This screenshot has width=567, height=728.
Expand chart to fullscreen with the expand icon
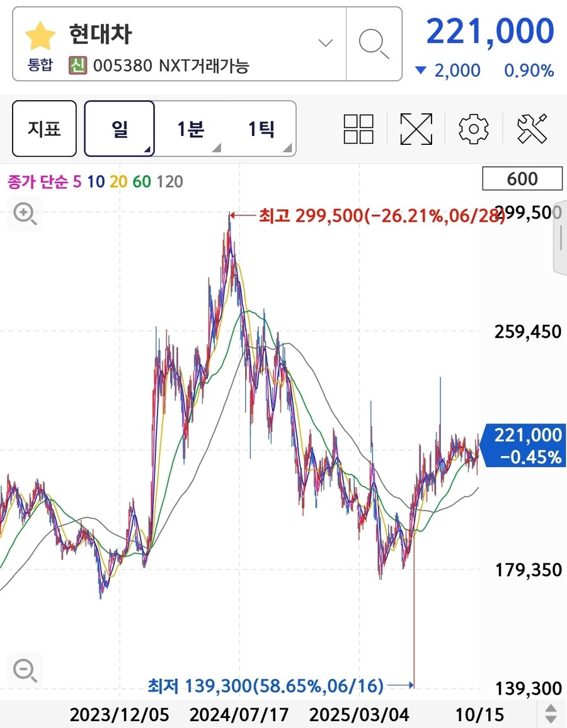(416, 128)
